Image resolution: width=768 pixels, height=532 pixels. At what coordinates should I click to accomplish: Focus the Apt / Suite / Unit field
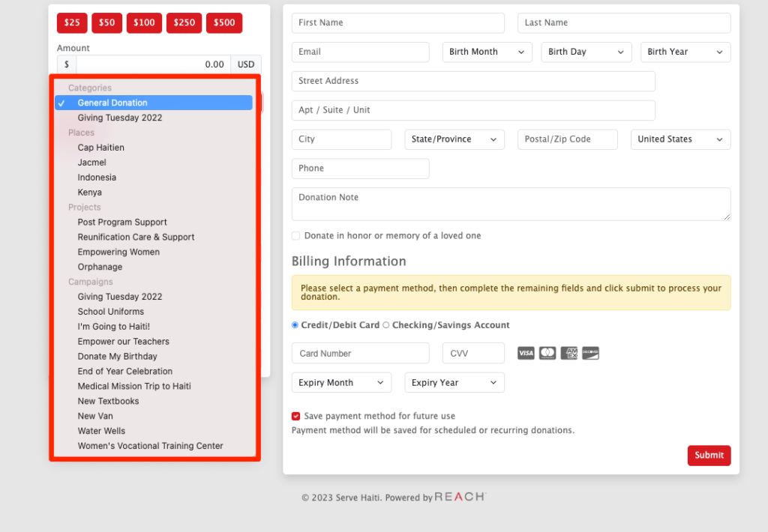(473, 110)
